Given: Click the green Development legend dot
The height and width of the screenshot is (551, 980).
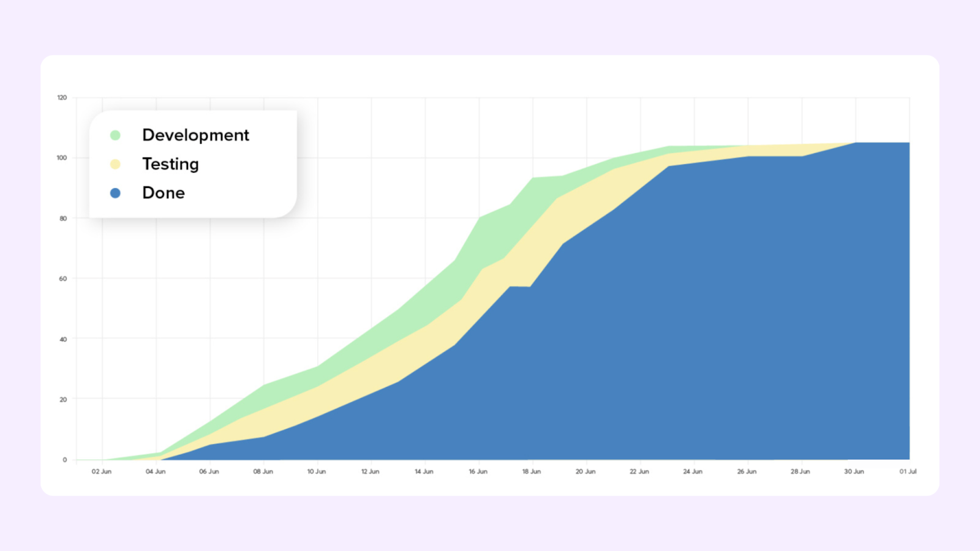Looking at the screenshot, I should click(x=115, y=135).
